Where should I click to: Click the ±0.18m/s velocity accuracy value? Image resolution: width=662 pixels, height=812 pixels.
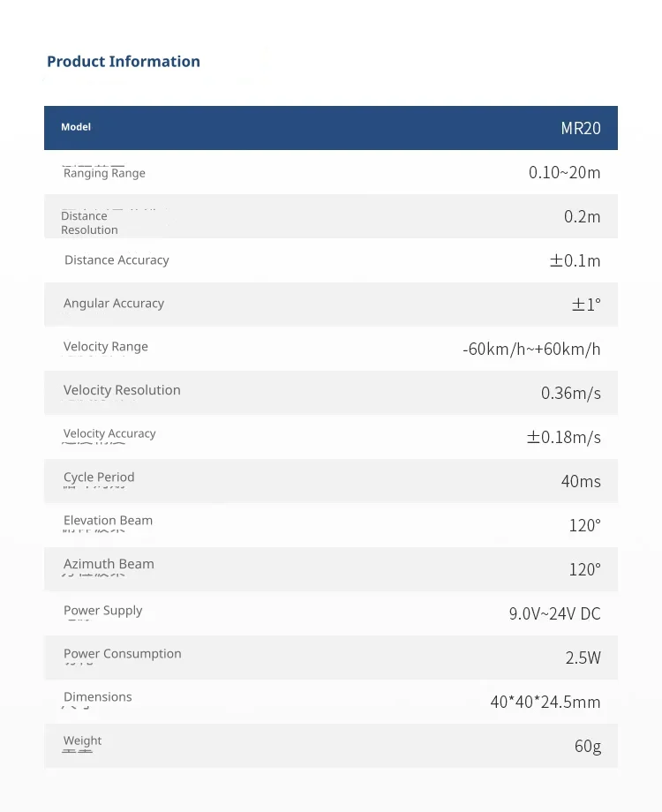563,437
